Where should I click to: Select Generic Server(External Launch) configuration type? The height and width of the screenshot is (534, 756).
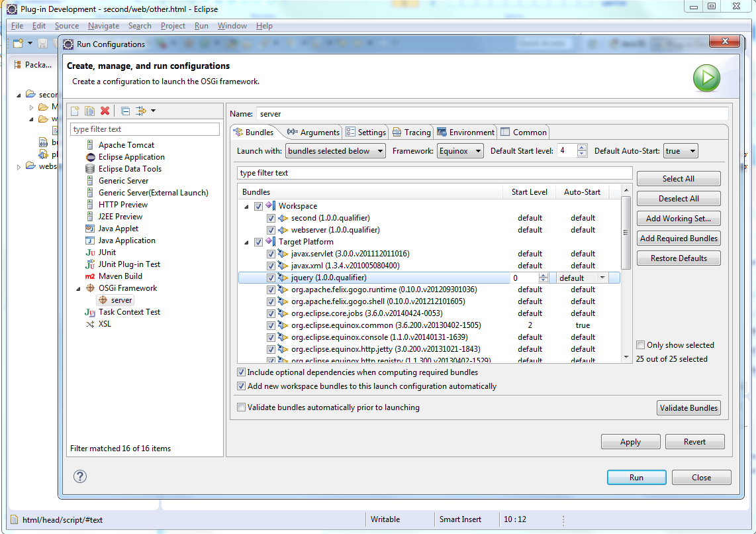154,193
